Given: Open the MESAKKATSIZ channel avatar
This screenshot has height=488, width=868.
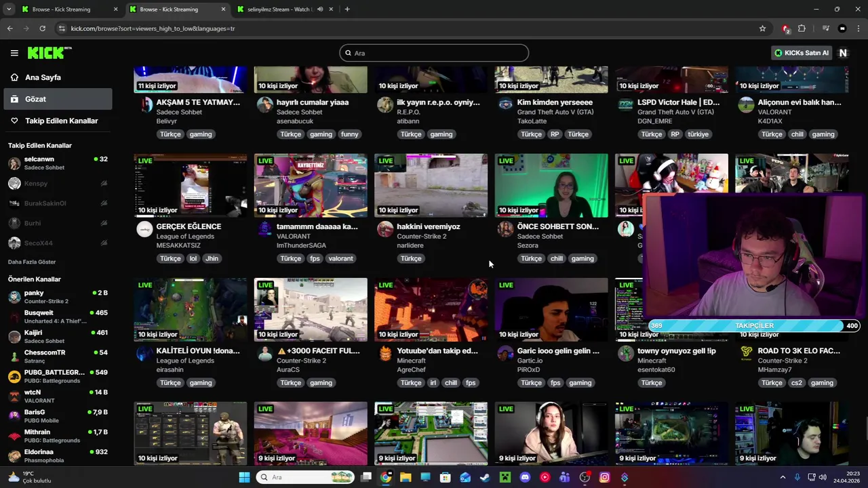Looking at the screenshot, I should (144, 229).
